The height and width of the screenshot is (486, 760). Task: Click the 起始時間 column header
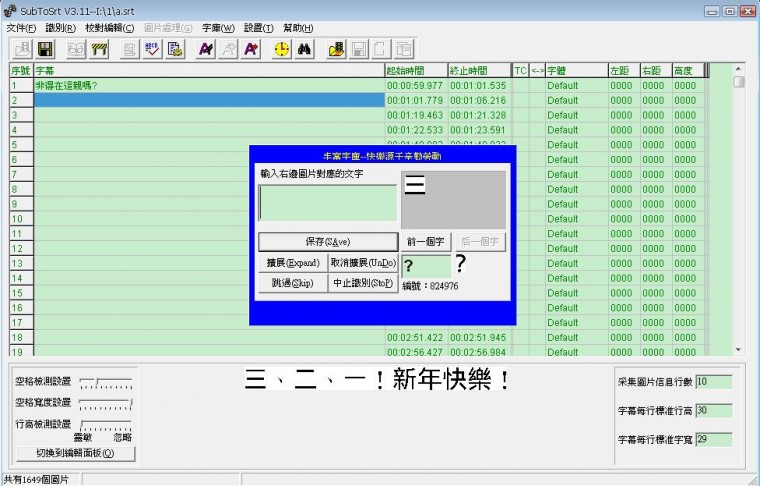click(416, 71)
